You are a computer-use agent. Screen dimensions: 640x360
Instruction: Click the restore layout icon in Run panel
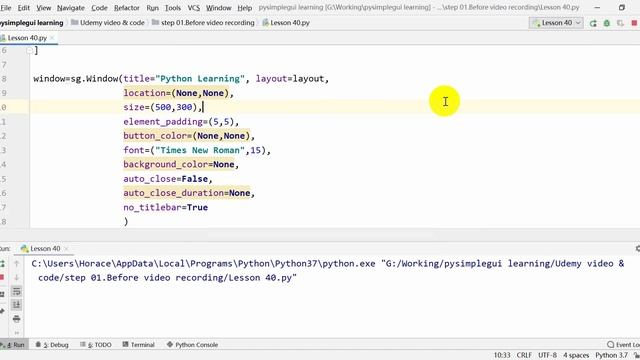click(x=2, y=294)
